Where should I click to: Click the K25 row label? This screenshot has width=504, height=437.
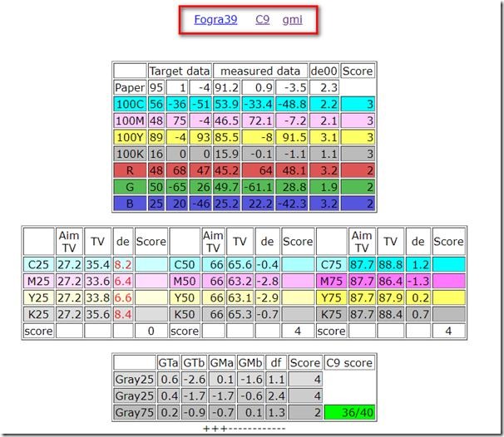click(38, 314)
